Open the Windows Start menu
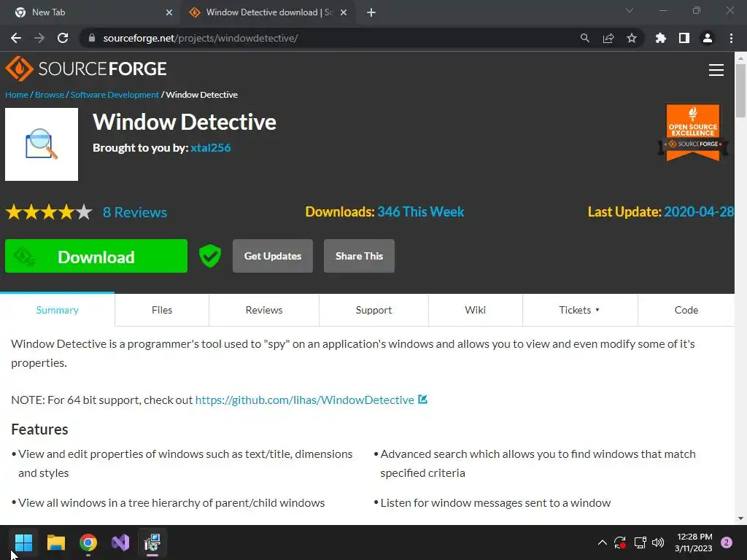The height and width of the screenshot is (560, 747). 23,542
